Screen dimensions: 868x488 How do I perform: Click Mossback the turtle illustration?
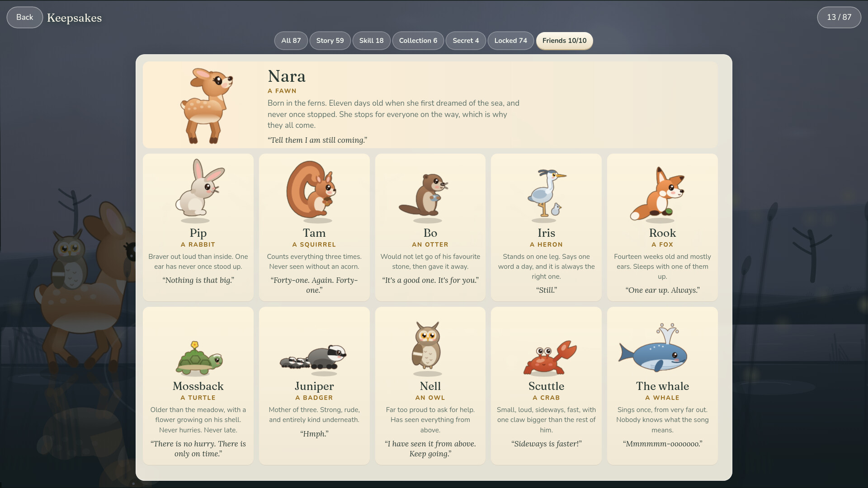click(x=199, y=358)
